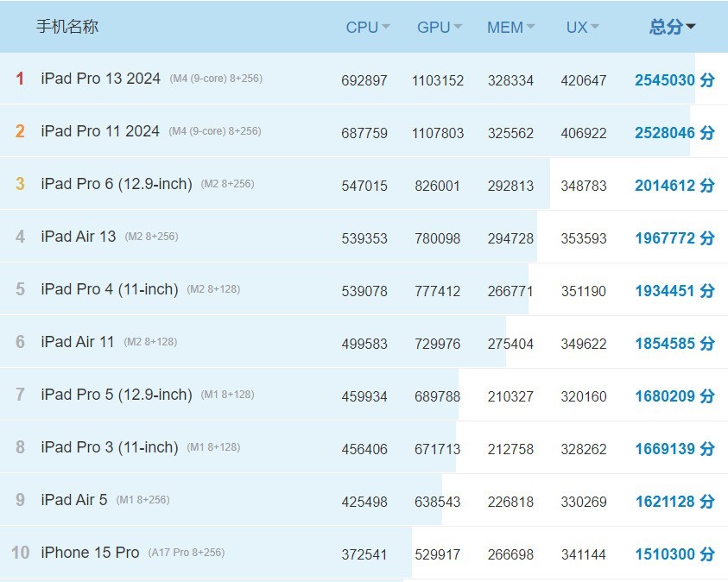This screenshot has width=728, height=582.
Task: Select iPad Pro 5 (12.9-inch) device
Action: 117,395
